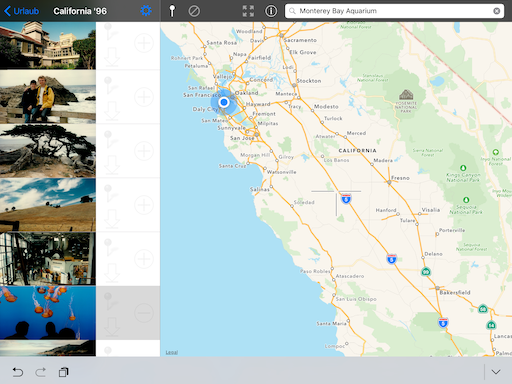
Task: Tap the magnifier icon in search field
Action: click(x=292, y=11)
